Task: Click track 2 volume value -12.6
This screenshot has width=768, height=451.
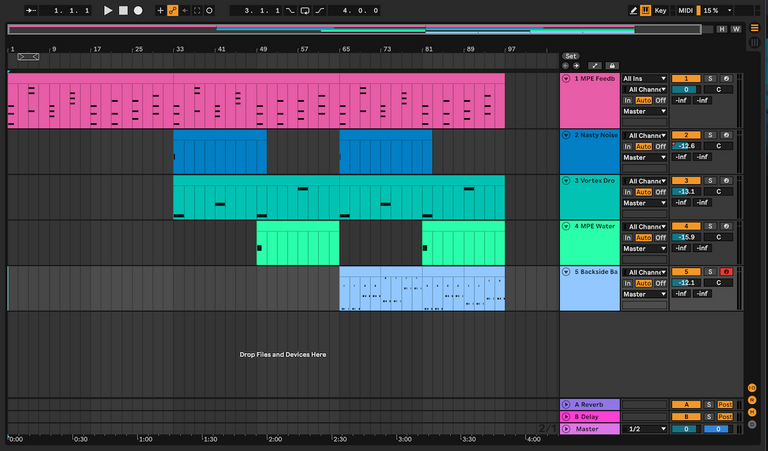Action: point(686,146)
